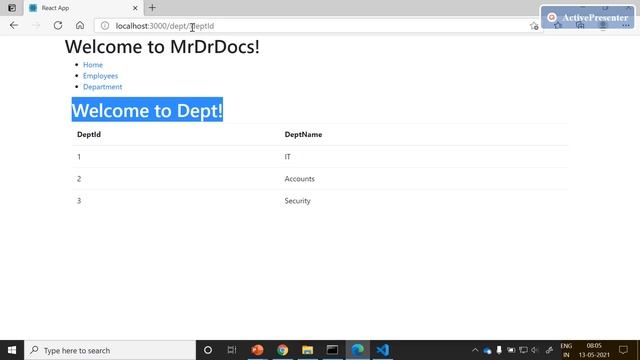This screenshot has height=360, width=640.
Task: Open the Home link
Action: [93, 64]
